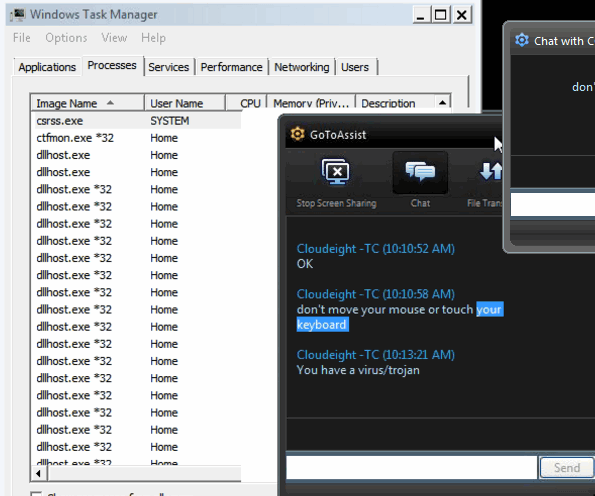Select the ctfmon.exe *32 process row
This screenshot has height=496, width=595.
pyautogui.click(x=136, y=138)
